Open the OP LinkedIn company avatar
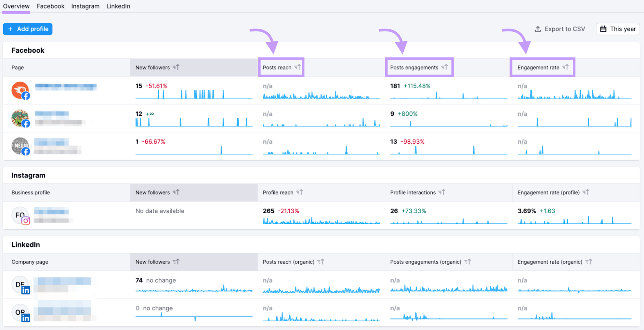644x330 pixels. [20, 313]
